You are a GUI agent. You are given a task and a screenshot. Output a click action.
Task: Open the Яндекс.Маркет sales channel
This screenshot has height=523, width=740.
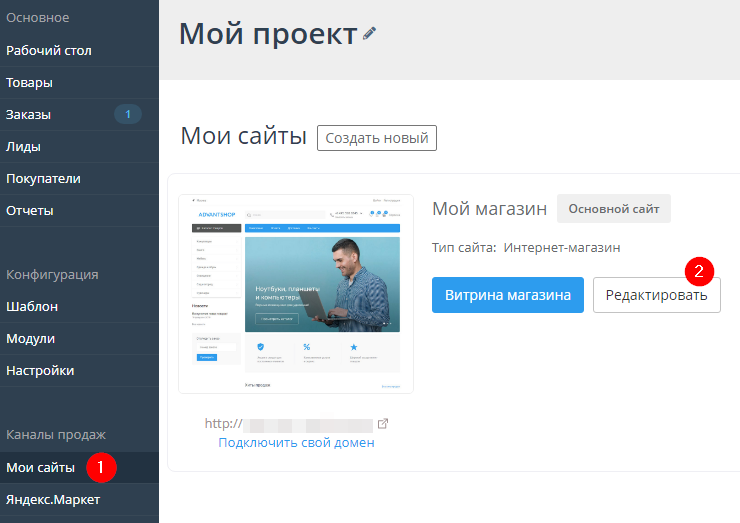point(53,499)
